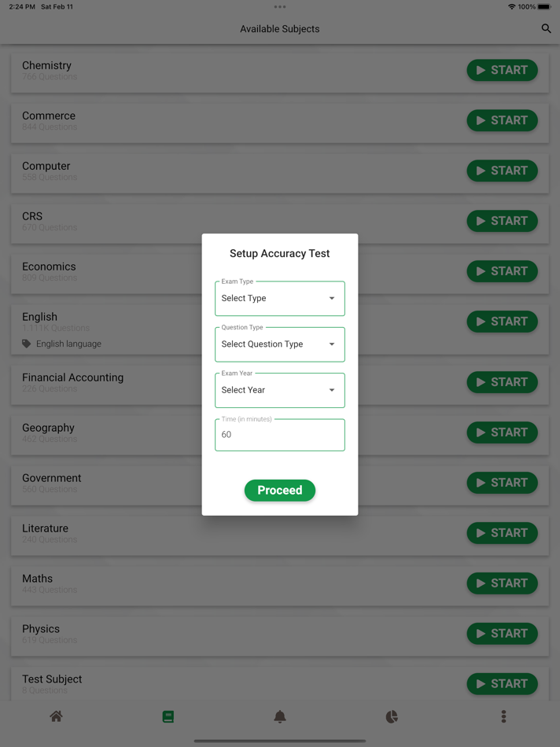
Task: Select the home icon in bottom navigation
Action: pyautogui.click(x=56, y=716)
